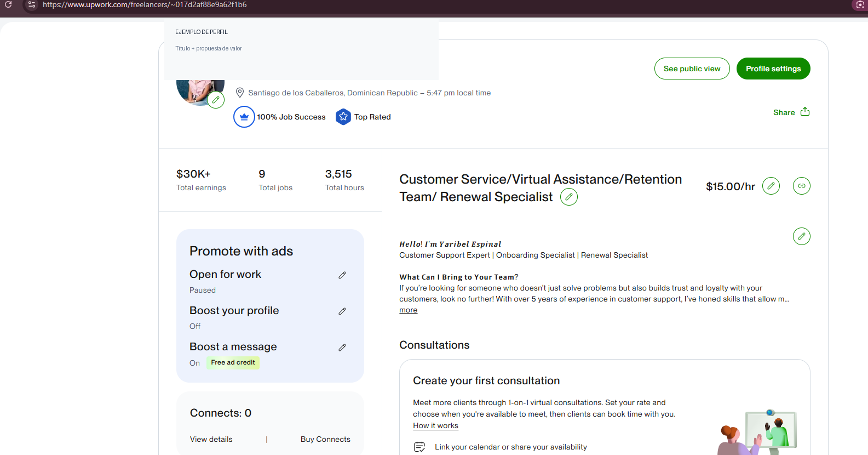Screen dimensions: 868x455
Task: Click the 3,515 Total hours stat
Action: [x=344, y=180]
